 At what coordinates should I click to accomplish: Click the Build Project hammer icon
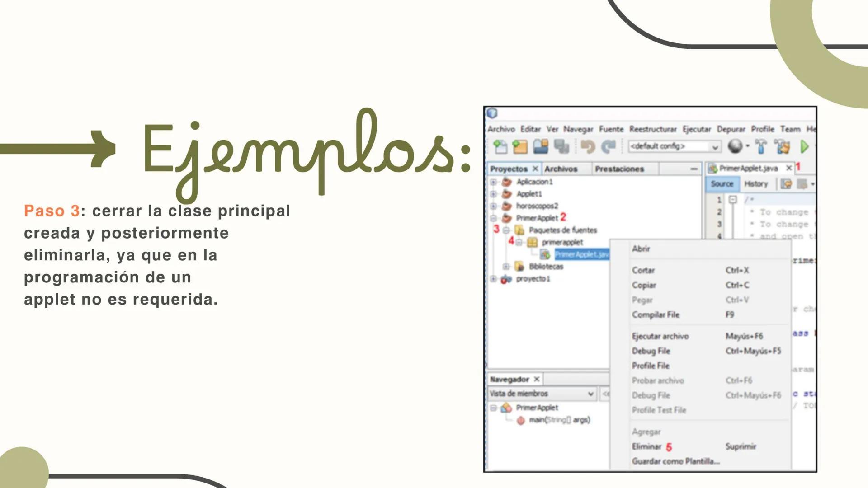tap(761, 146)
